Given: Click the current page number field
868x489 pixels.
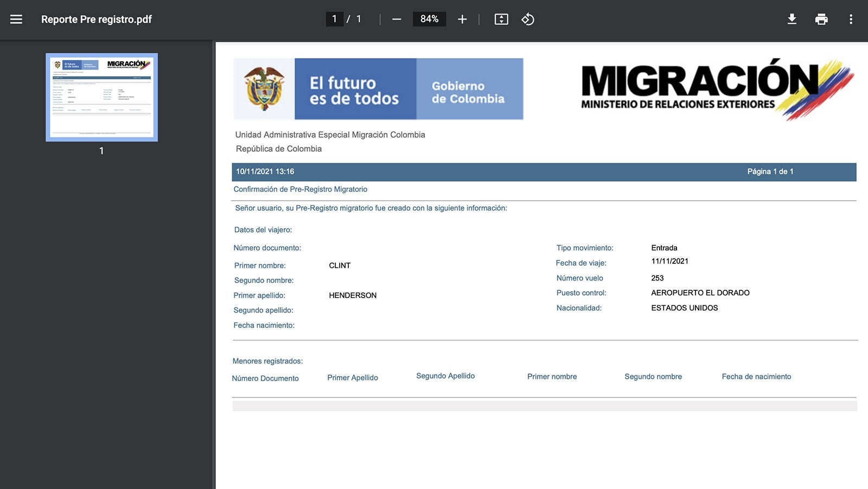Looking at the screenshot, I should (x=334, y=19).
